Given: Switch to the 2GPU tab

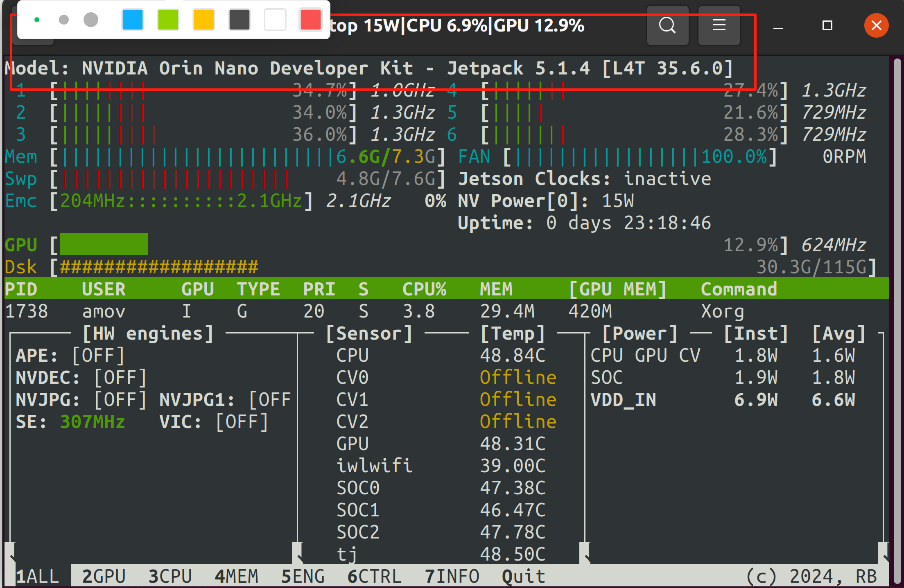Looking at the screenshot, I should pos(104,576).
